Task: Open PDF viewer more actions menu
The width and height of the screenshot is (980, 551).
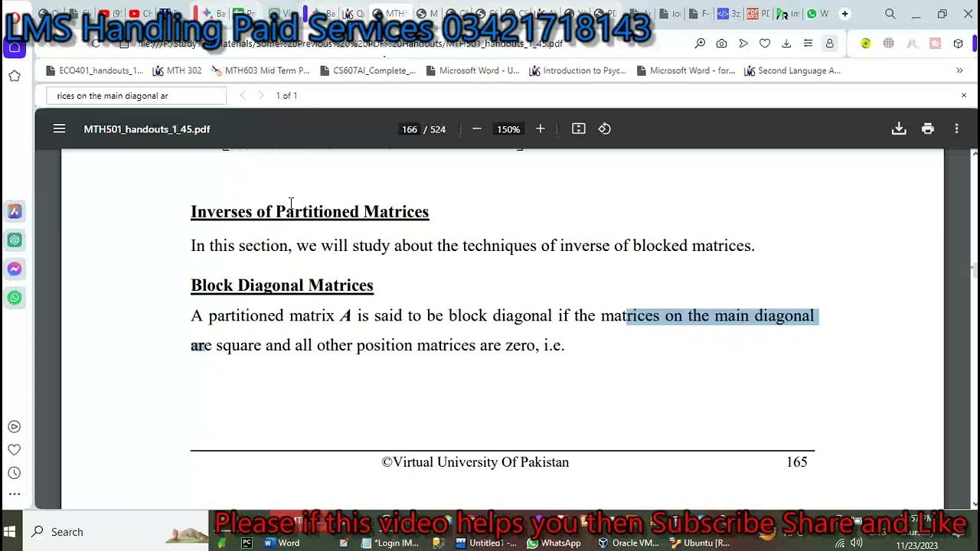Action: pos(956,129)
